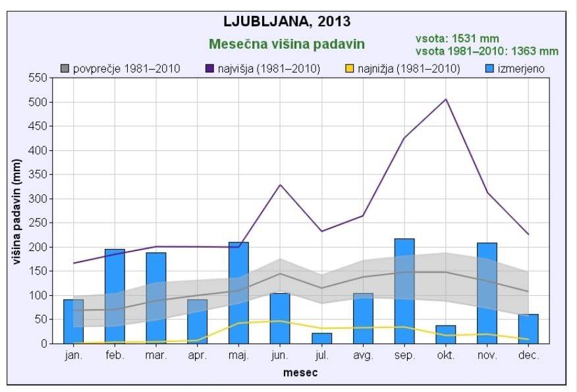The image size is (577, 392).
Task: Click the 'maj.' x-axis month label
Action: (238, 355)
